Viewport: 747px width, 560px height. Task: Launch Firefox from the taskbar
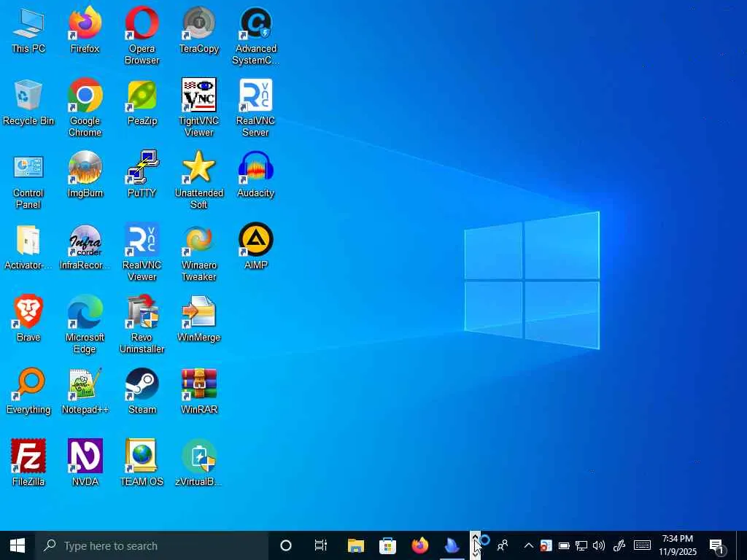[x=419, y=545]
